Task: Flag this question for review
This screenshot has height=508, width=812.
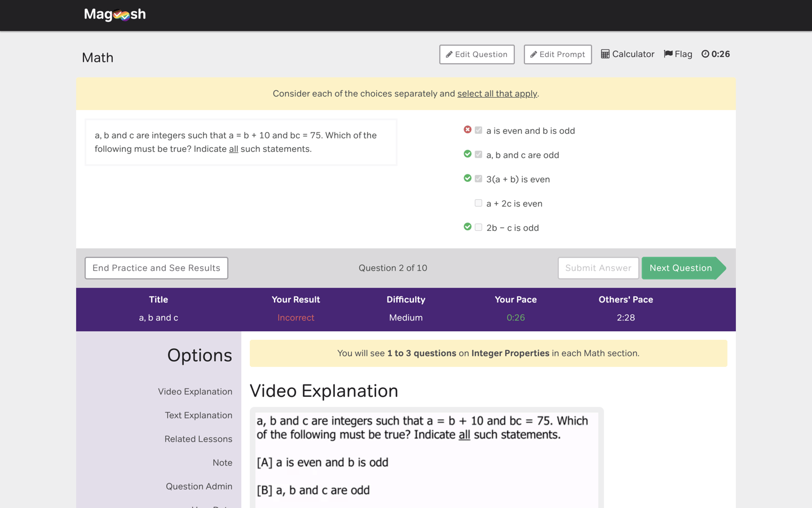Action: click(x=678, y=54)
